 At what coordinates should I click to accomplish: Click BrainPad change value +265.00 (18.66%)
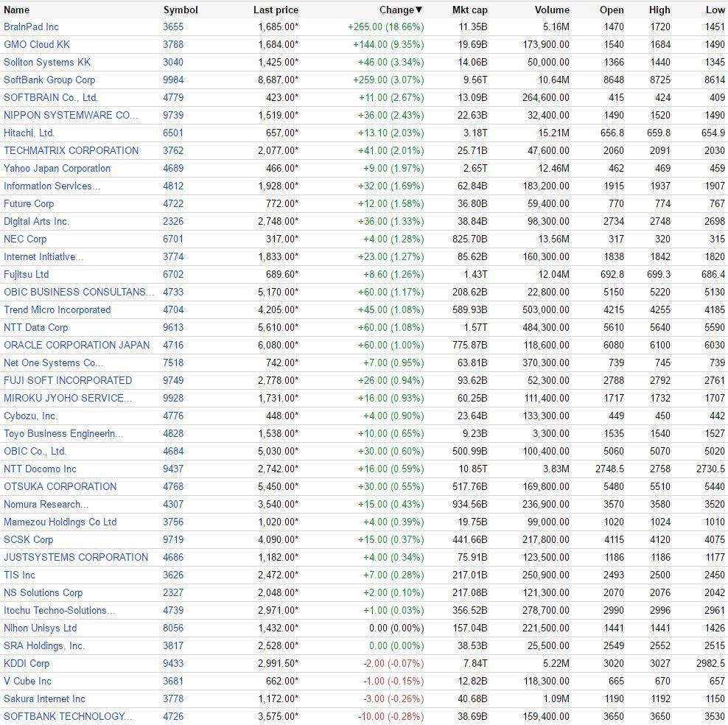386,27
